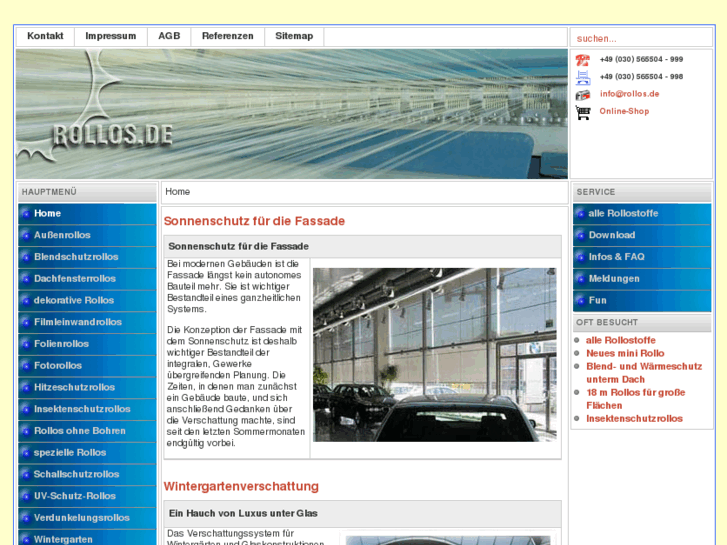The image size is (727, 545).
Task: Go to Dachfensterrollos category
Action: [x=87, y=279]
